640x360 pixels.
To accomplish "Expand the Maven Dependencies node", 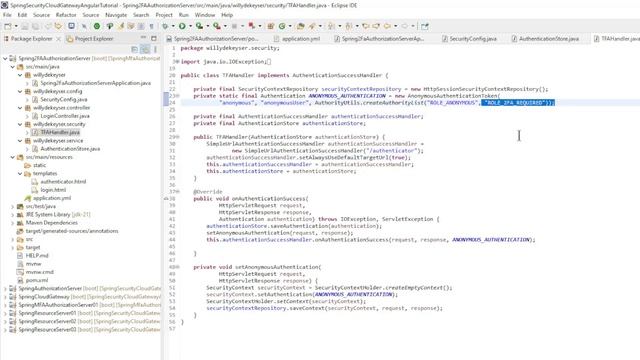I will point(13,222).
